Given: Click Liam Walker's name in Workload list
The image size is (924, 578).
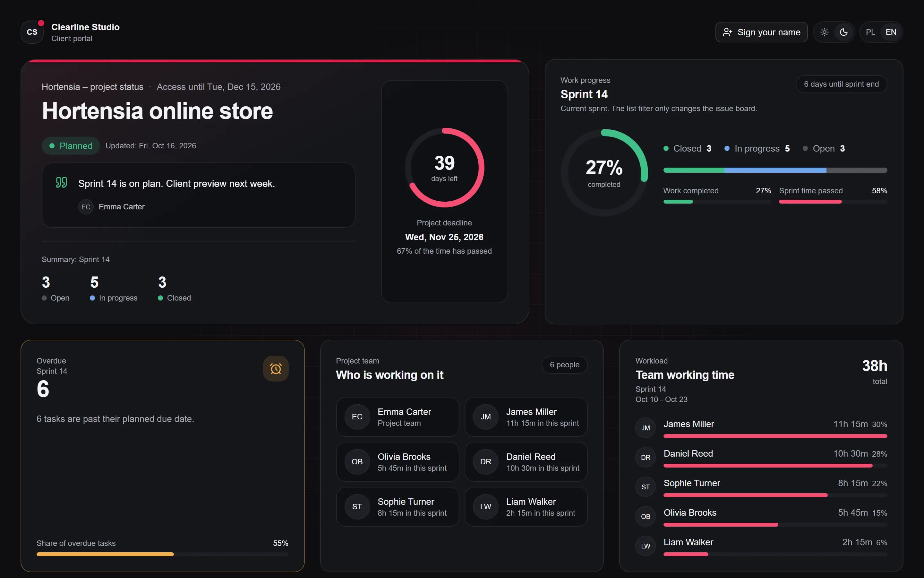Looking at the screenshot, I should [x=688, y=542].
